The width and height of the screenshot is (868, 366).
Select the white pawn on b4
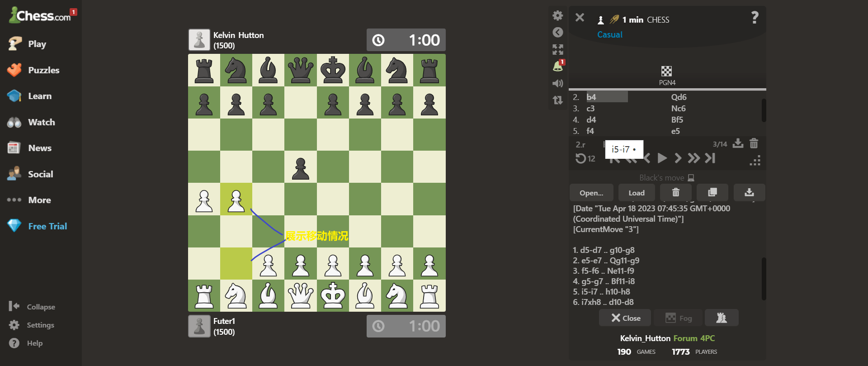tap(236, 200)
